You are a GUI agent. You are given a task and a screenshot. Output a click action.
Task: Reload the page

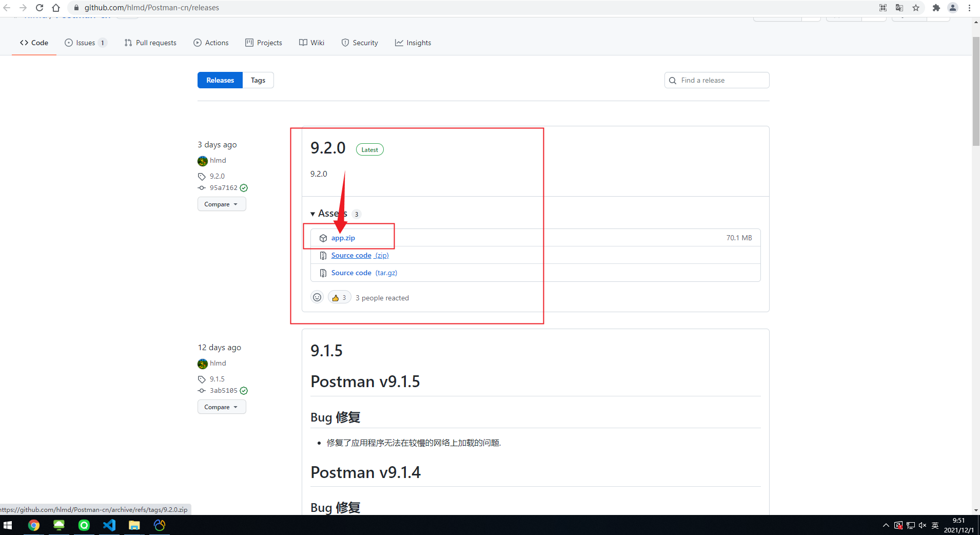coord(40,8)
